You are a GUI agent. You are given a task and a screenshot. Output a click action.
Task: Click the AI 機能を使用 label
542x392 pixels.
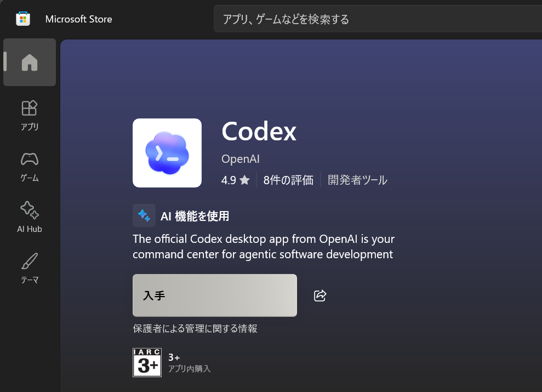click(195, 216)
